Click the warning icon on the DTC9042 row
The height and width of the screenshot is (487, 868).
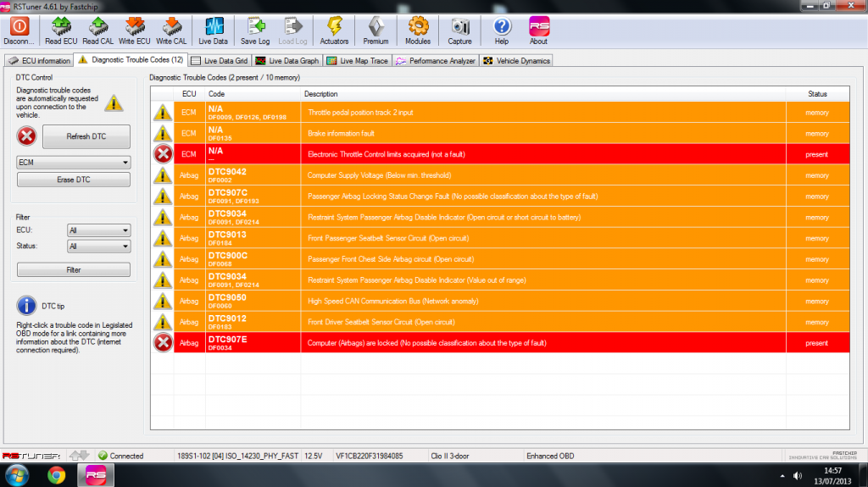click(x=163, y=175)
